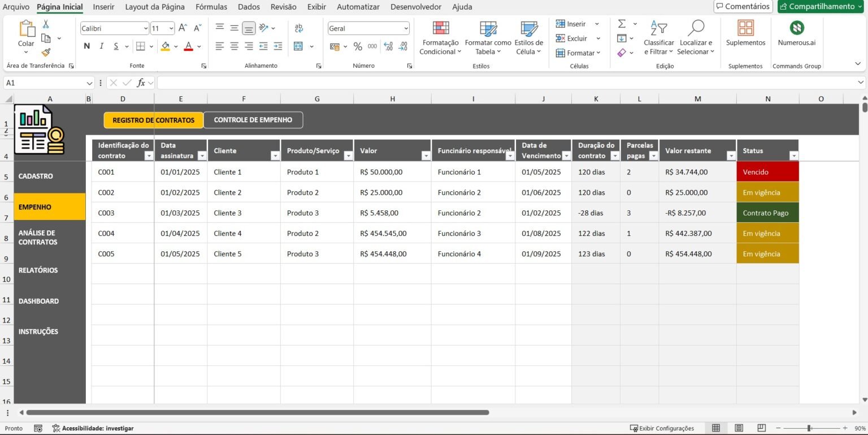The height and width of the screenshot is (435, 868).
Task: Click the CONTROLE DE EMPENHO button
Action: click(253, 120)
